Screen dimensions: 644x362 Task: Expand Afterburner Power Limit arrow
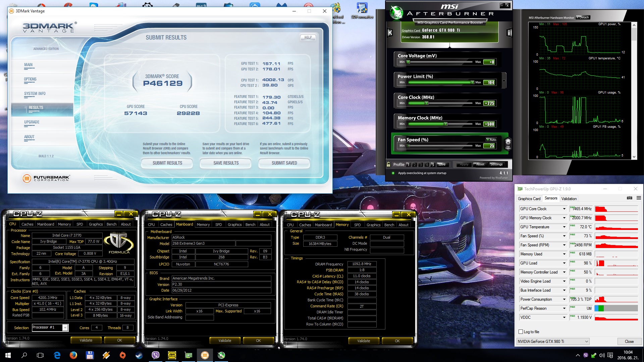[x=503, y=81]
